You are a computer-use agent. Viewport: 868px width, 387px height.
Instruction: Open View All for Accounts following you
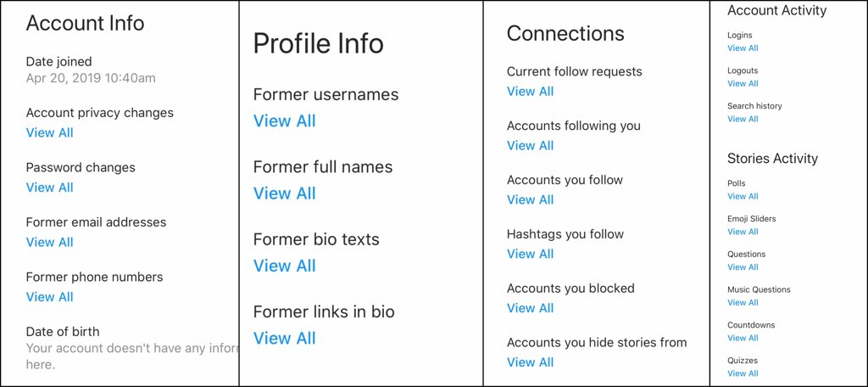pos(530,146)
